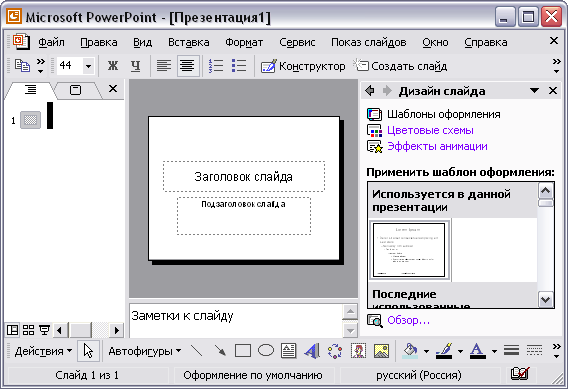Open fill color dropdown arrow

426,351
